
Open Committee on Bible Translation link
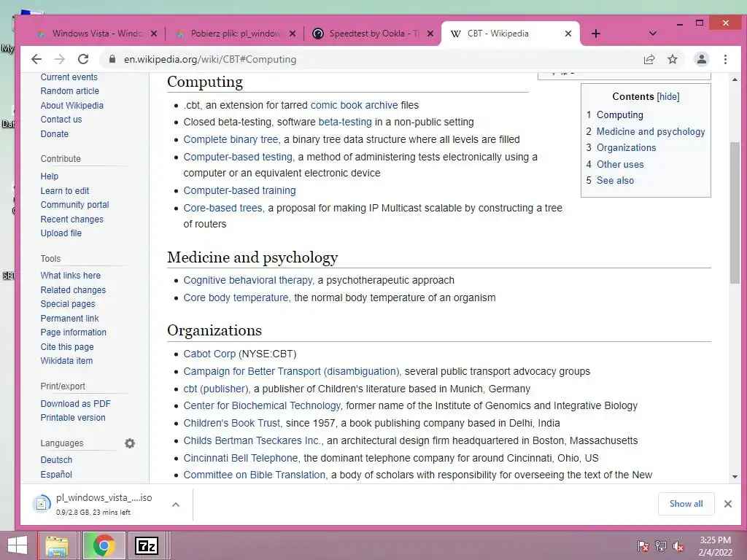[255, 475]
